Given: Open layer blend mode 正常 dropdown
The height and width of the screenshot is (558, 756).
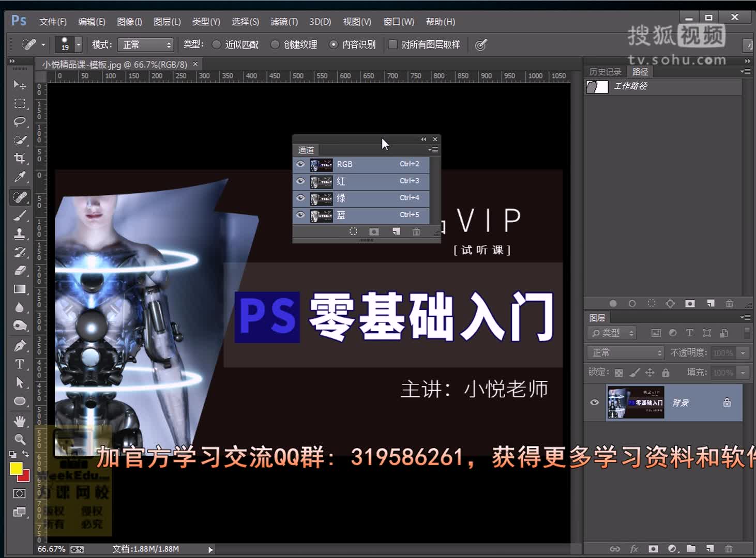Looking at the screenshot, I should coord(626,352).
